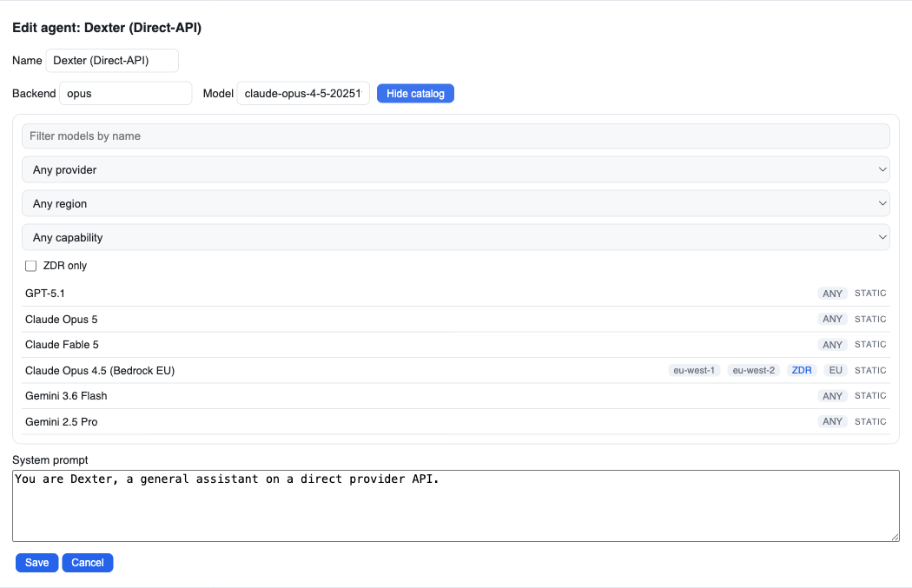
Task: Select the Claude Fable 5 model
Action: 456,344
